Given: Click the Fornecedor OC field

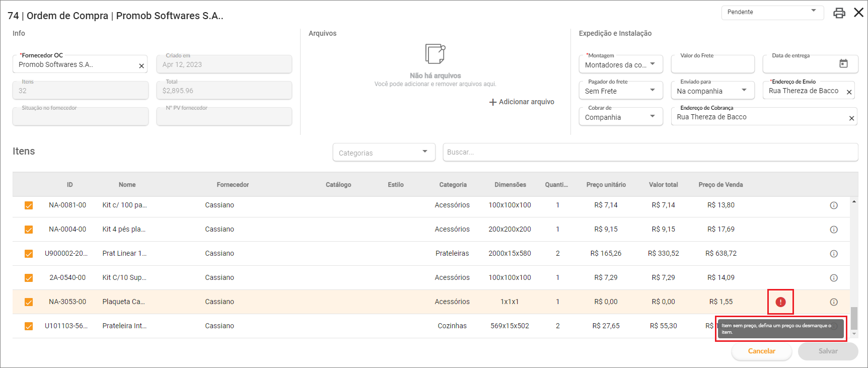Looking at the screenshot, I should click(x=80, y=64).
